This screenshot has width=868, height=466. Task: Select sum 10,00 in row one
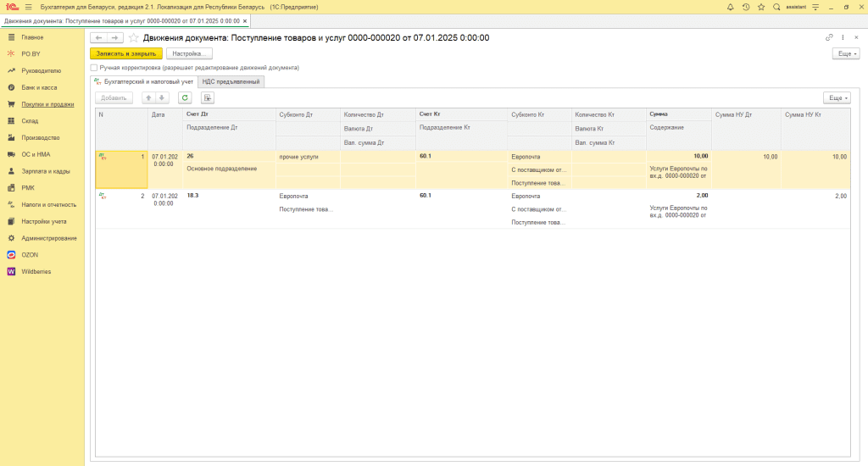pyautogui.click(x=679, y=156)
